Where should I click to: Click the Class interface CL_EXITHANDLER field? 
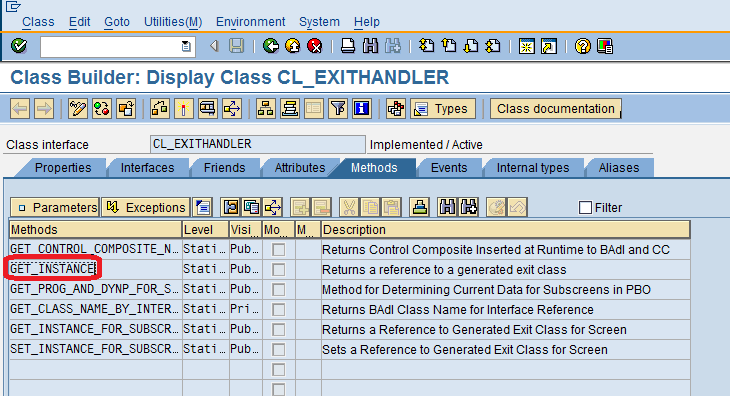258,144
